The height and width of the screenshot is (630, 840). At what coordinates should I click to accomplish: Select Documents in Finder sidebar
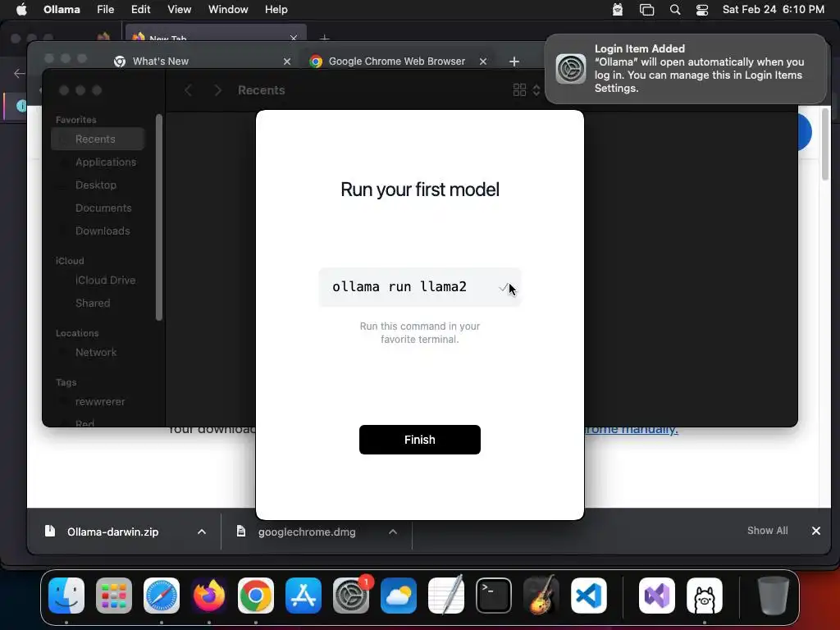click(x=103, y=208)
